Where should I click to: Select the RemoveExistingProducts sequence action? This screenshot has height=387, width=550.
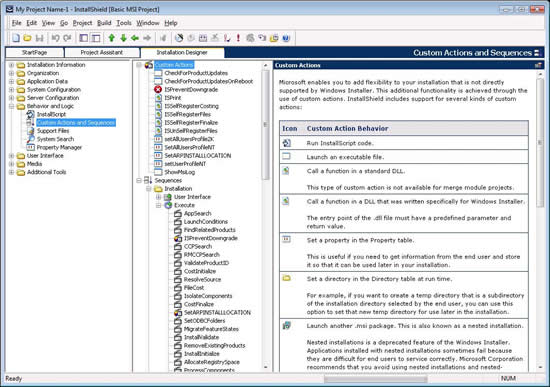point(215,346)
